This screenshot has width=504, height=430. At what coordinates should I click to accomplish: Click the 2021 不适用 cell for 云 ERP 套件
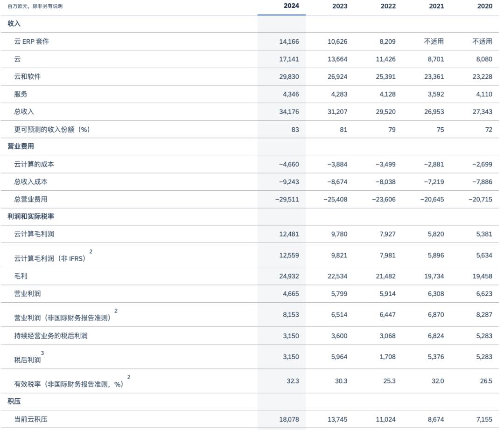tap(434, 42)
